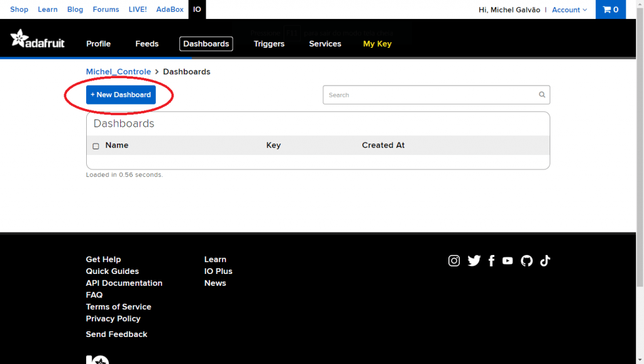View Terms of Service
The height and width of the screenshot is (364, 644).
[x=118, y=307]
